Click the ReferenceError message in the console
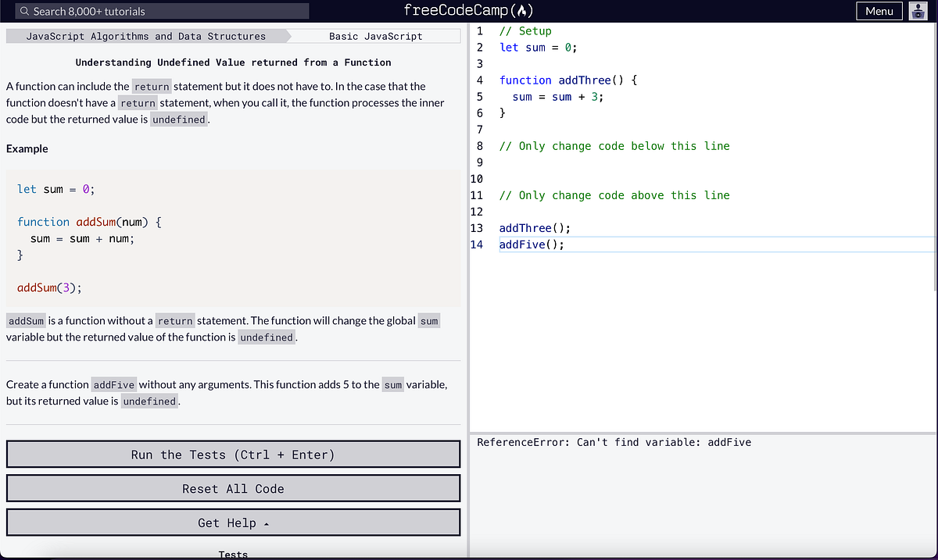 [x=614, y=442]
